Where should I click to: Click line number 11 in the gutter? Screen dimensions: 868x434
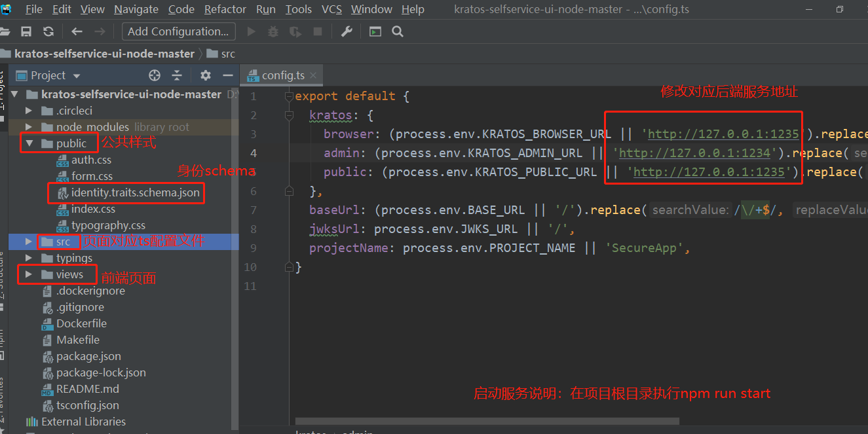click(x=250, y=286)
